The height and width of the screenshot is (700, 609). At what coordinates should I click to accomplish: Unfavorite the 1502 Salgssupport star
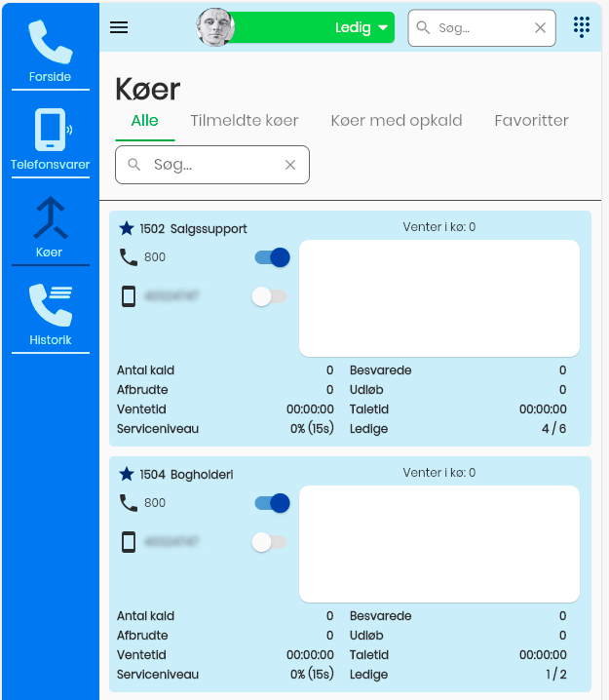[126, 228]
